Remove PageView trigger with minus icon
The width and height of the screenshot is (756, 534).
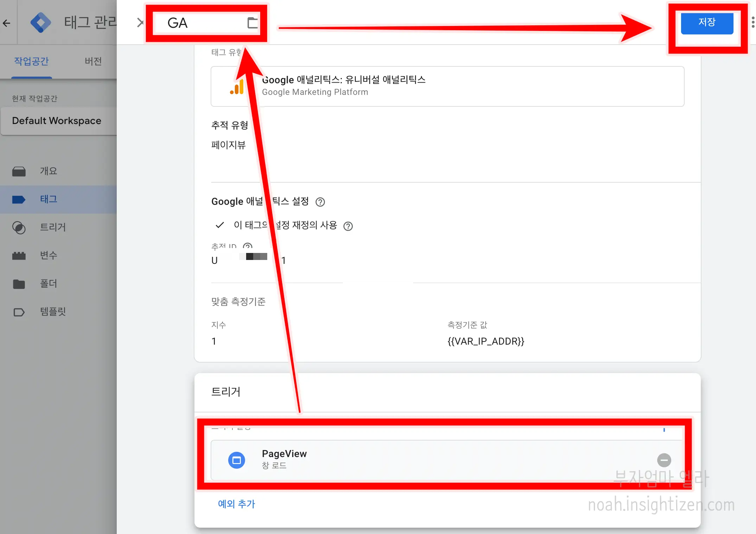coord(664,460)
